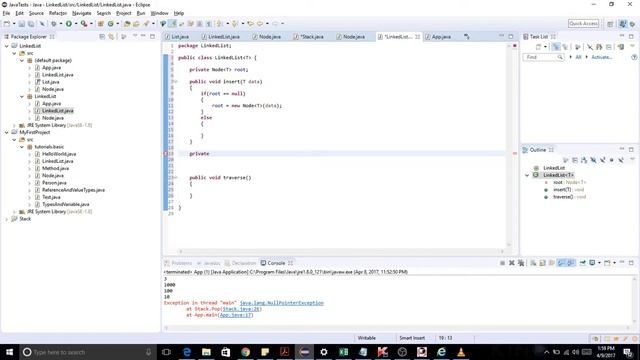Select Java perspective icon
Viewport: 640px width, 360px height.
coord(623,24)
